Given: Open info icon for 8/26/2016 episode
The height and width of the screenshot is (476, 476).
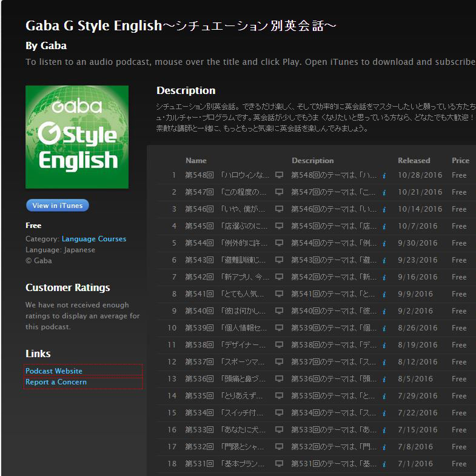Looking at the screenshot, I should tap(384, 329).
